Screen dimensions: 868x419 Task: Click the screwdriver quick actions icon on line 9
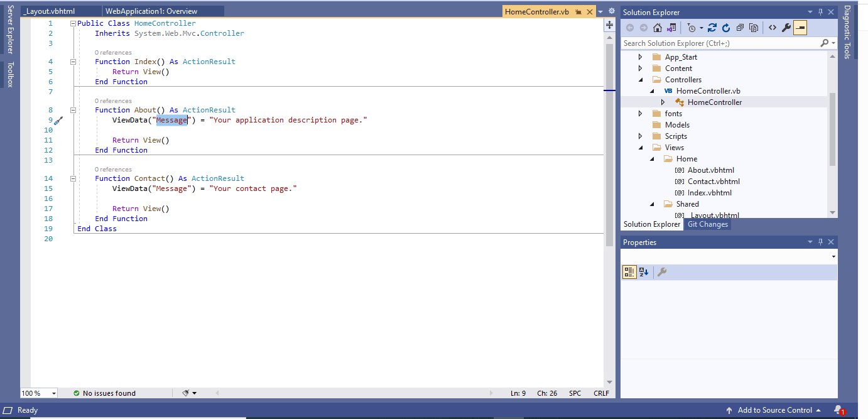(58, 121)
